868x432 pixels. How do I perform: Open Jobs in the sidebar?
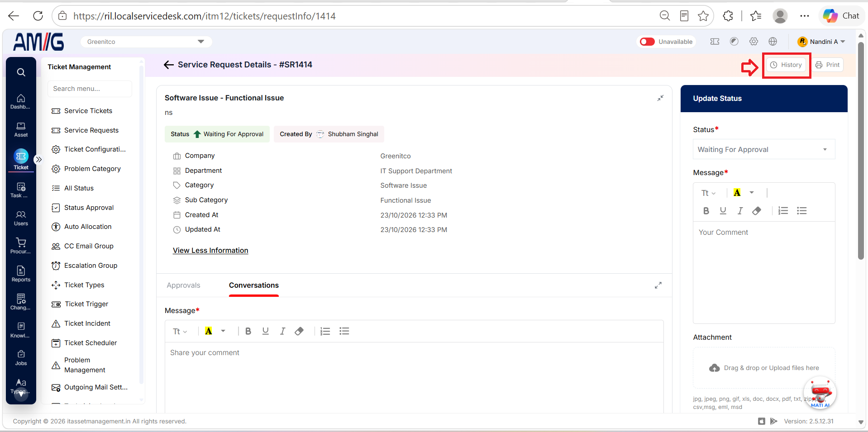21,358
